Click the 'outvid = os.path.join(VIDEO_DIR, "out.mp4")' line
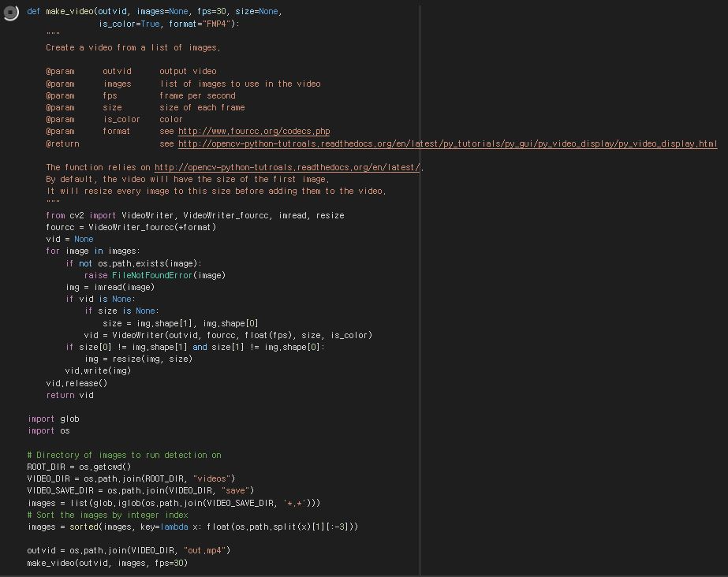This screenshot has width=728, height=577. (129, 550)
